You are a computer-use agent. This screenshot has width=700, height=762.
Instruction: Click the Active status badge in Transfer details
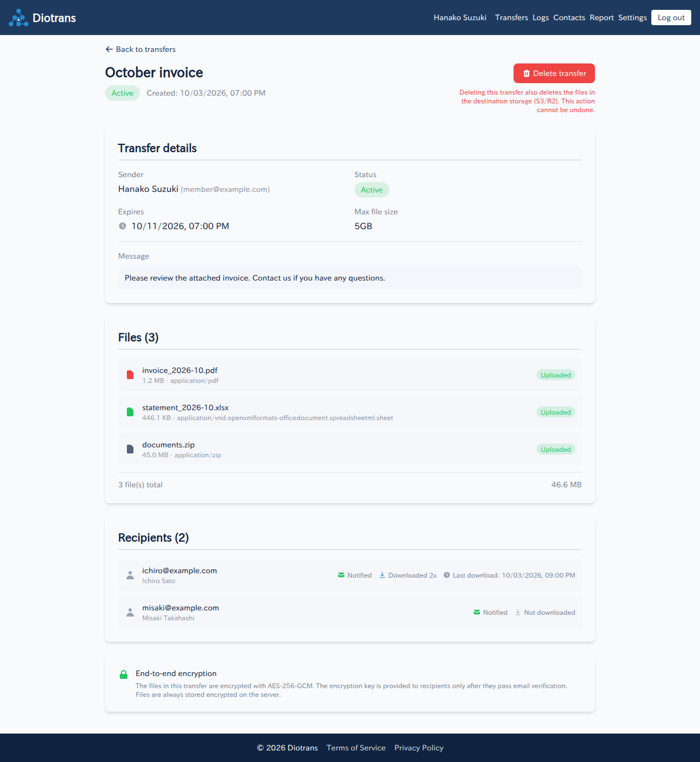click(x=372, y=190)
